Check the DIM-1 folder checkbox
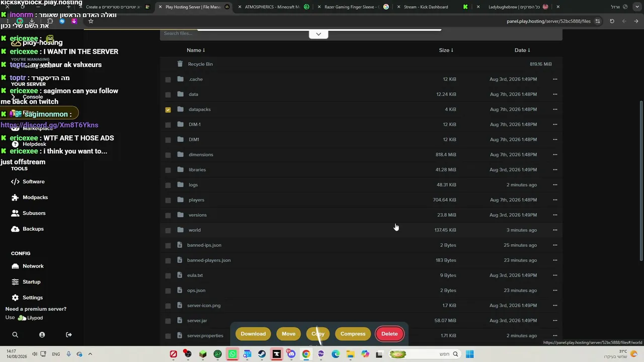The width and height of the screenshot is (644, 362). coord(168,125)
